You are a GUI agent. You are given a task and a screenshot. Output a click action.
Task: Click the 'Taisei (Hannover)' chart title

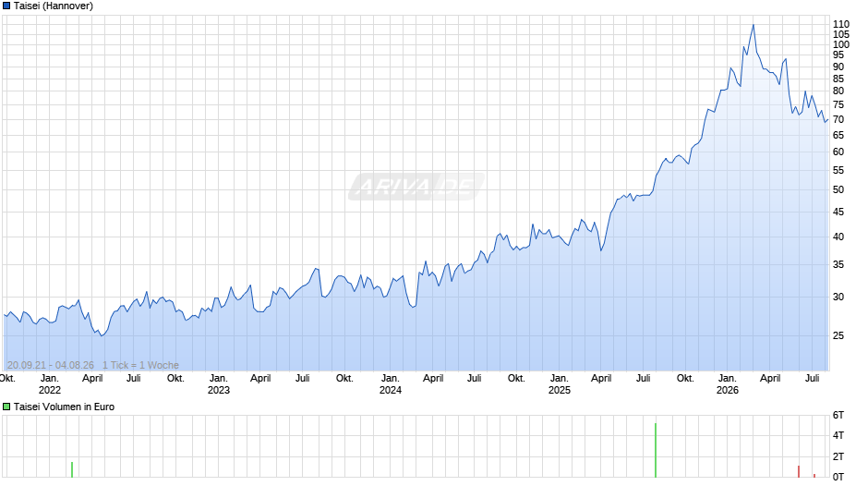pos(54,6)
